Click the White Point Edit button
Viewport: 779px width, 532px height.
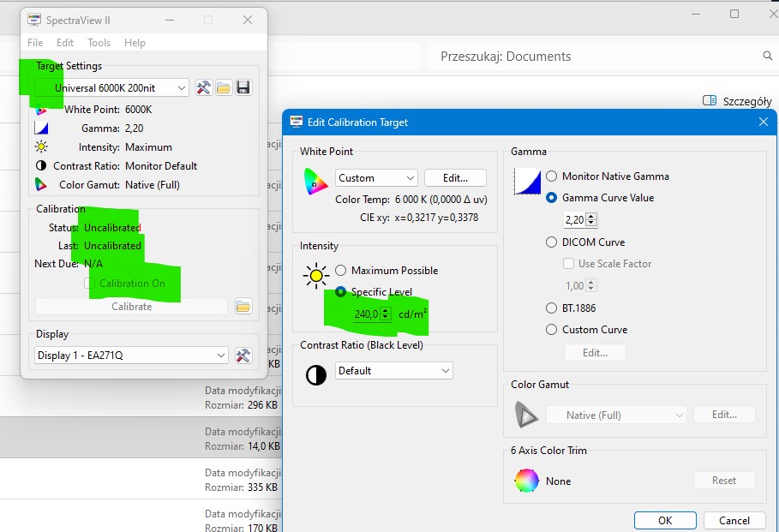(455, 178)
